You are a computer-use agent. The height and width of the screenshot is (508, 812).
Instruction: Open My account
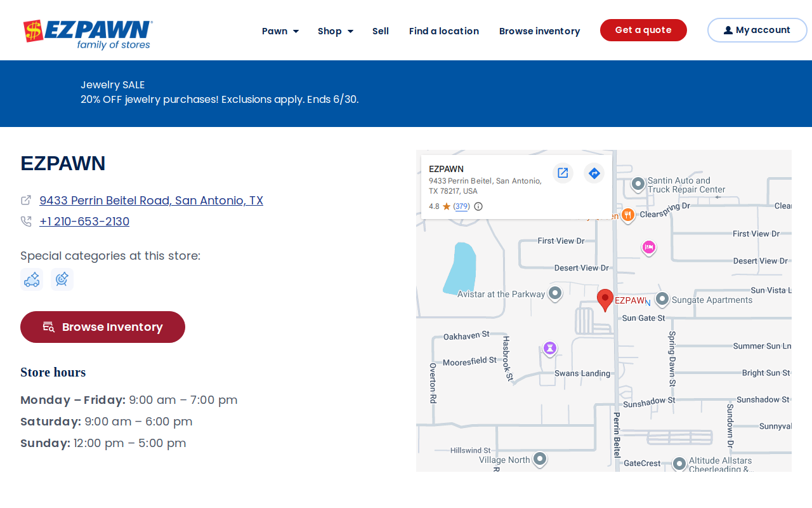tap(757, 30)
